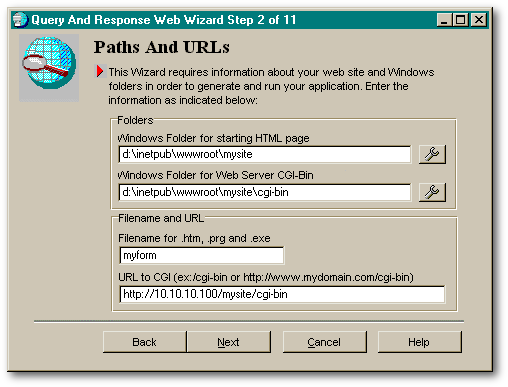
Task: Click the wizard globe icon in title bar
Action: [20, 19]
